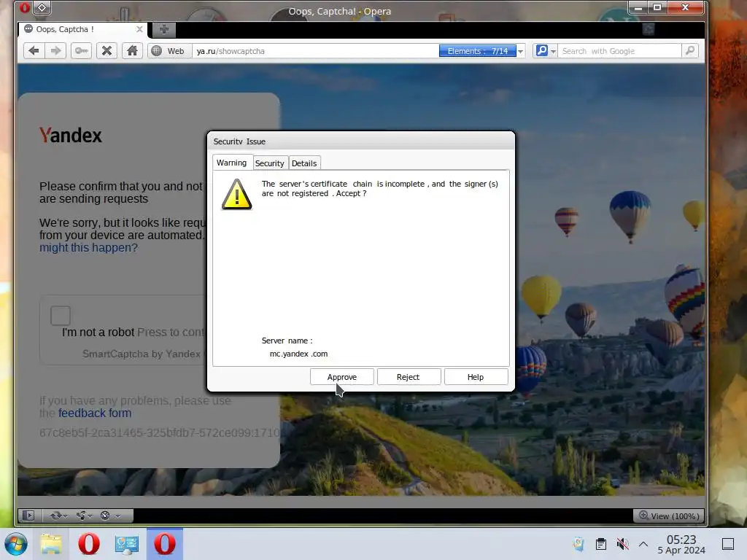Image resolution: width=747 pixels, height=560 pixels.
Task: Switch to the Security tab
Action: click(x=270, y=163)
